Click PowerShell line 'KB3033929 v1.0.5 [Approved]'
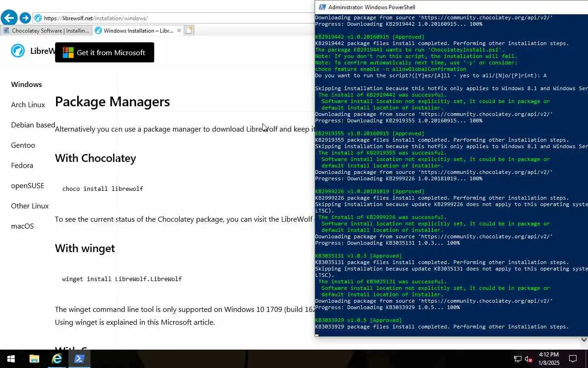The width and height of the screenshot is (588, 368). (358, 320)
